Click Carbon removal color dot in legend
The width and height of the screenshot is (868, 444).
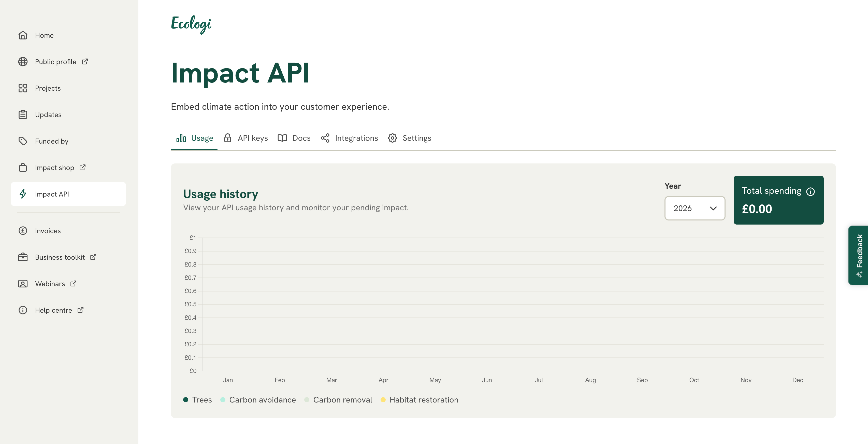click(307, 400)
